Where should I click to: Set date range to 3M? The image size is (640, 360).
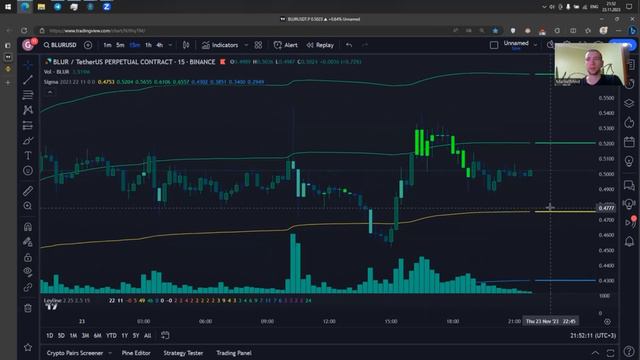click(85, 336)
